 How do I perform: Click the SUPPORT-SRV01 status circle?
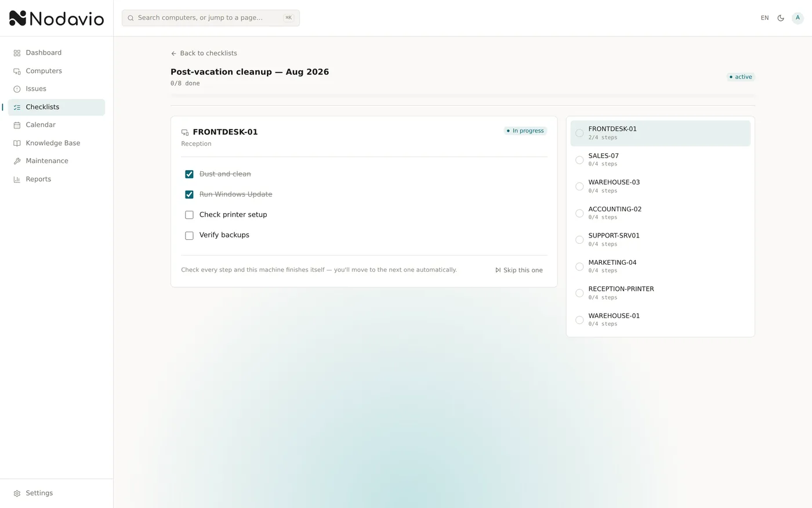pyautogui.click(x=579, y=240)
